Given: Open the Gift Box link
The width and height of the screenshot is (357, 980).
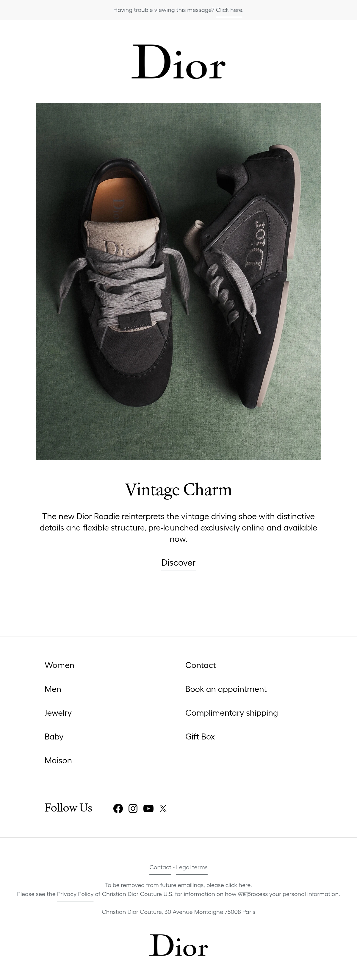Looking at the screenshot, I should [200, 736].
